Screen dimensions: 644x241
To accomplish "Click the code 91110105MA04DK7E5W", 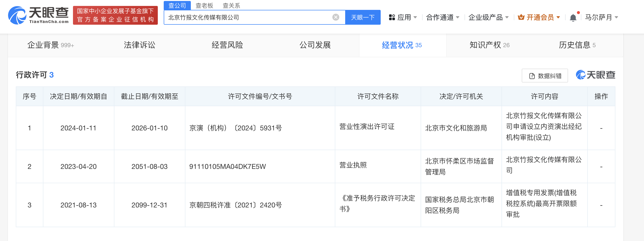I will coord(228,167).
